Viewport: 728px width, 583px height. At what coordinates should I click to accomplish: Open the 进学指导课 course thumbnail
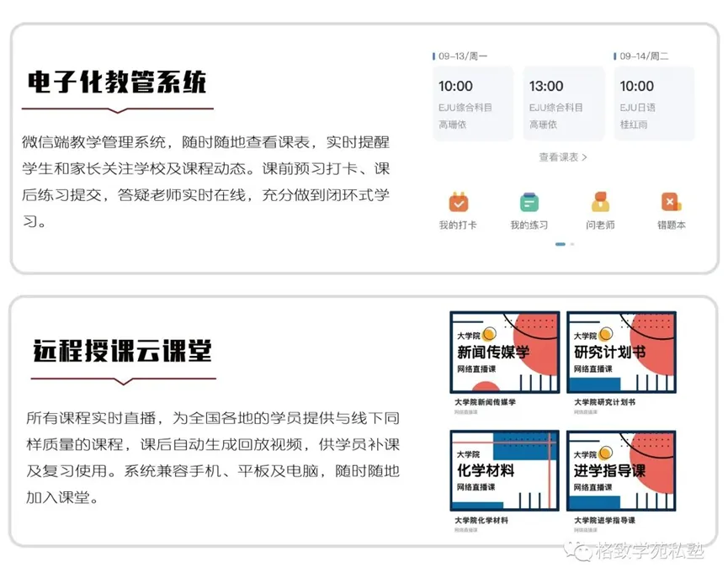[621, 470]
